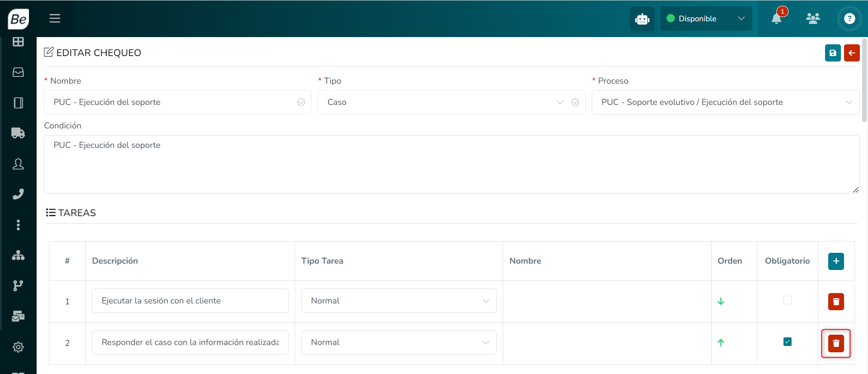Open Tipo Tarea dropdown for task 2
The height and width of the screenshot is (374, 868).
399,342
